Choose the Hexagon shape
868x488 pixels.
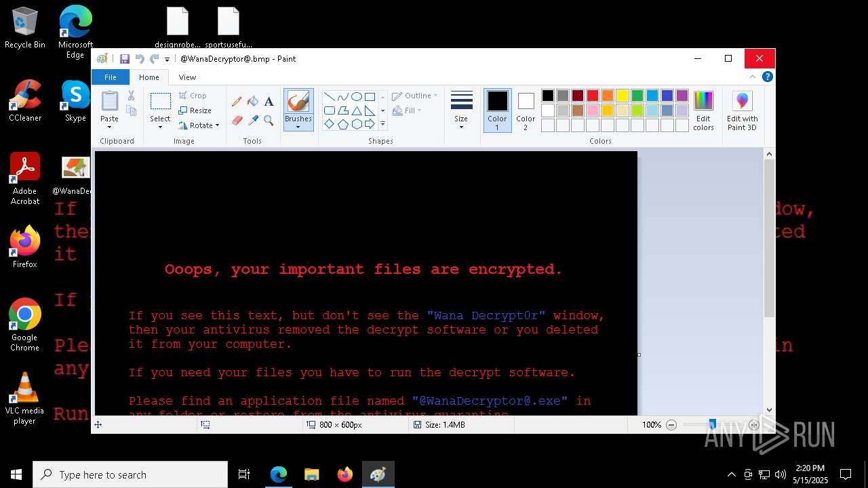point(356,124)
